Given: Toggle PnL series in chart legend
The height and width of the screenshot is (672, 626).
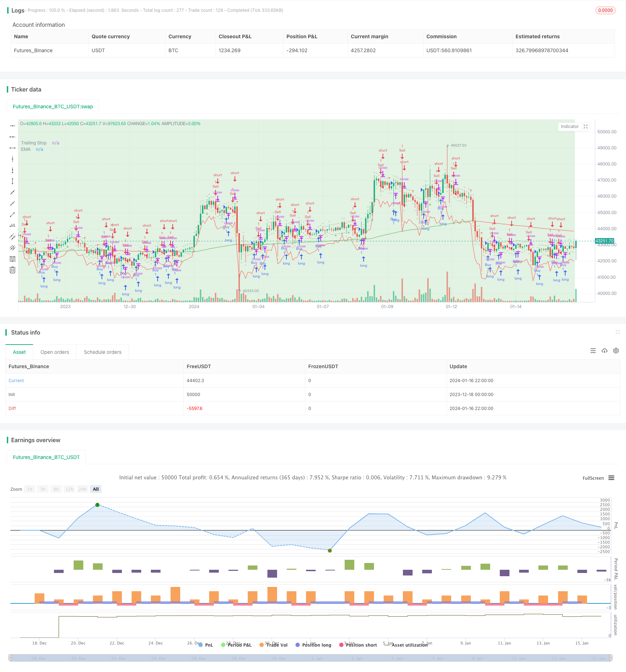Looking at the screenshot, I should coord(206,645).
